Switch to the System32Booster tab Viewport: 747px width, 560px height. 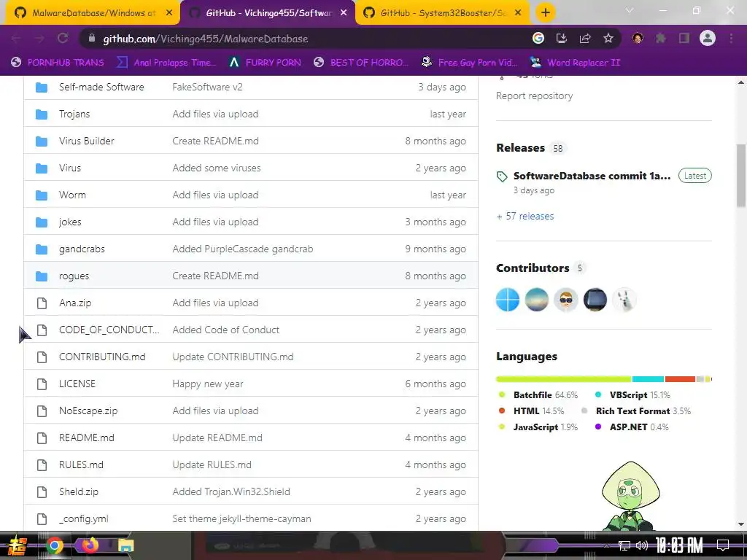[443, 13]
